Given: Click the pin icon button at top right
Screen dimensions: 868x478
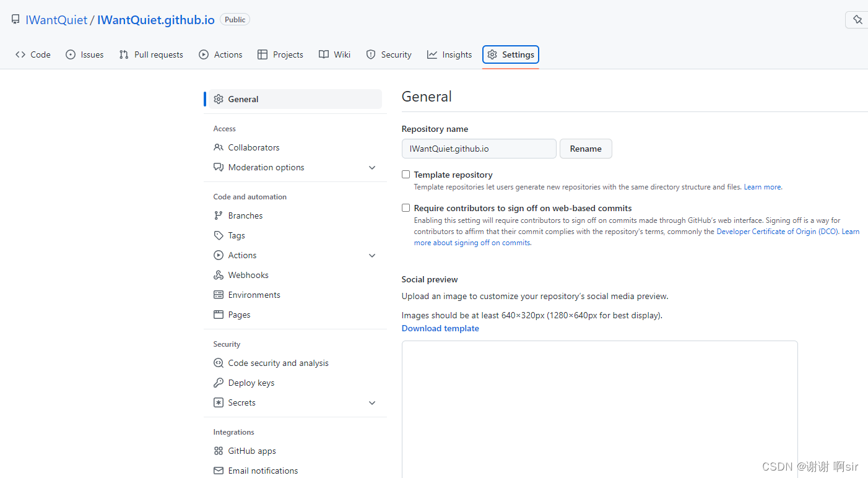Looking at the screenshot, I should pos(857,20).
